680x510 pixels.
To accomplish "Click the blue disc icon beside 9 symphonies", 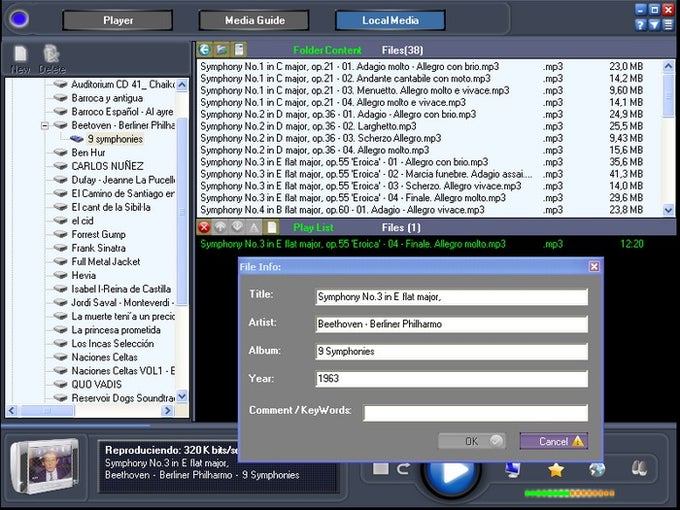I will [x=77, y=139].
